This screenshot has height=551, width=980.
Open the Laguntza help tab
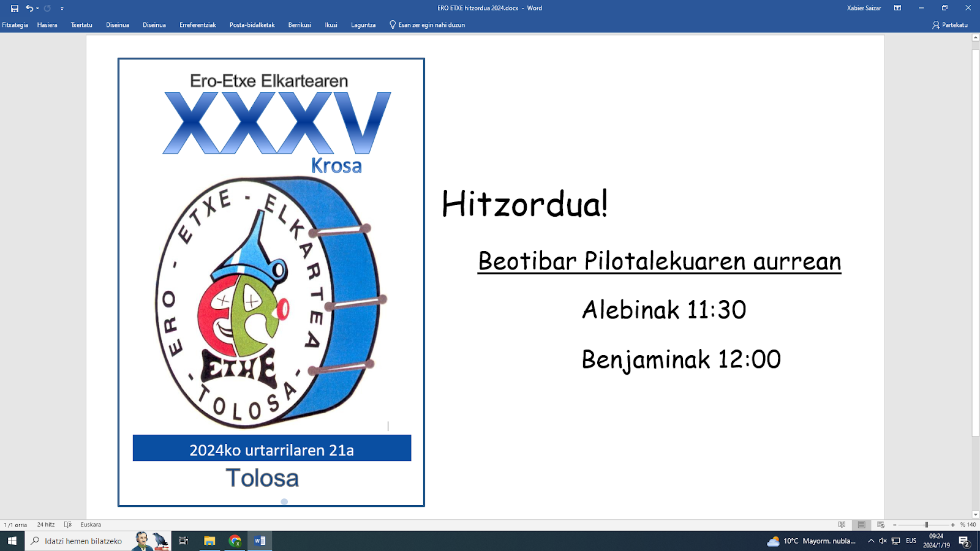point(363,25)
